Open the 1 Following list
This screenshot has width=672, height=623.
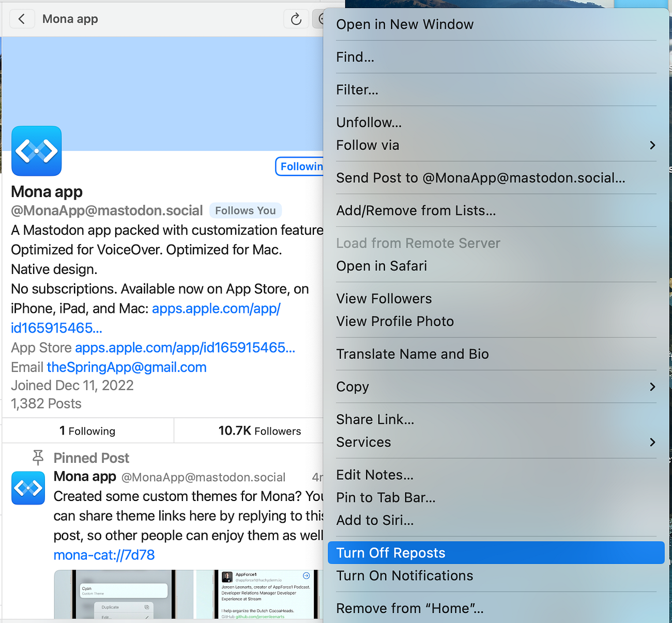click(x=87, y=431)
